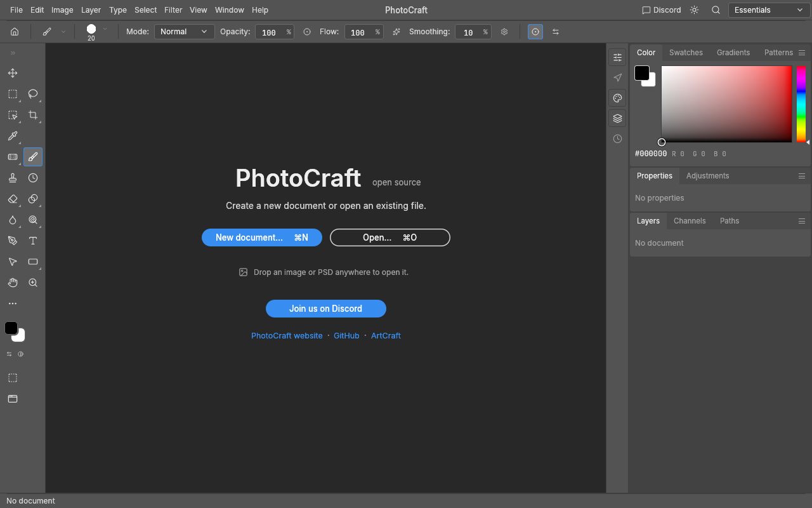Open the Layers panel icon in side strip
The height and width of the screenshot is (508, 812).
617,118
